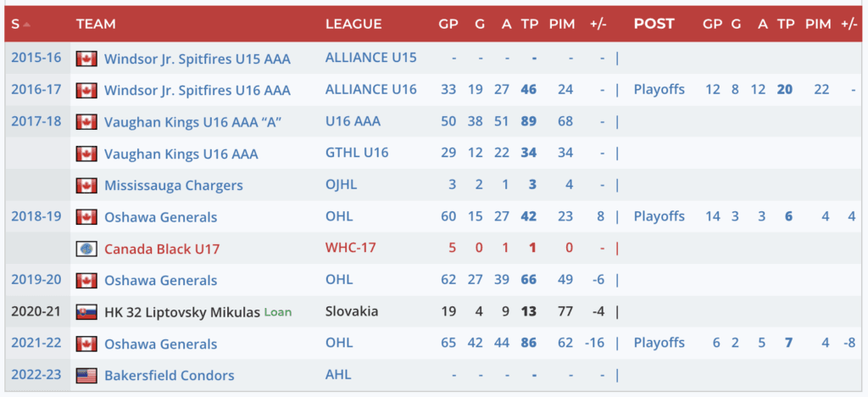Click the flag beside Vaughan Kings GTHL row
The width and height of the screenshot is (868, 397).
(x=86, y=154)
